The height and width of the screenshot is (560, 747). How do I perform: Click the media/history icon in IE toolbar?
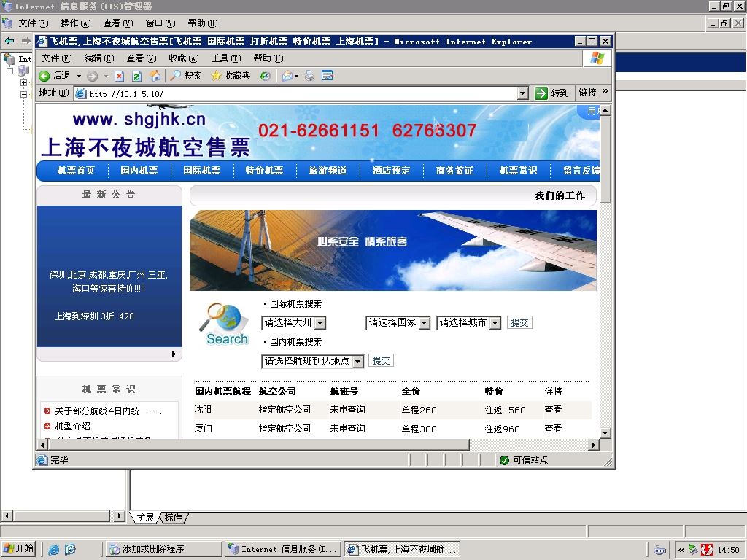coord(266,76)
